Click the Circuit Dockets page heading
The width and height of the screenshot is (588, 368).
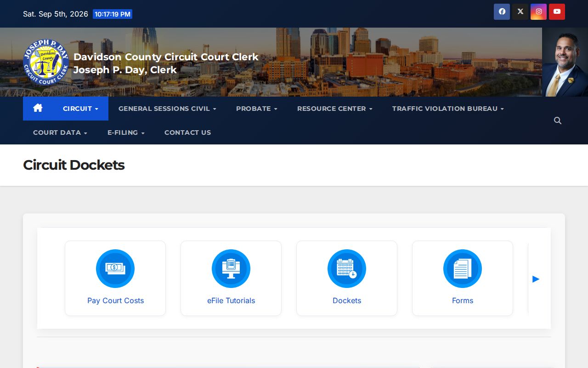pyautogui.click(x=74, y=165)
